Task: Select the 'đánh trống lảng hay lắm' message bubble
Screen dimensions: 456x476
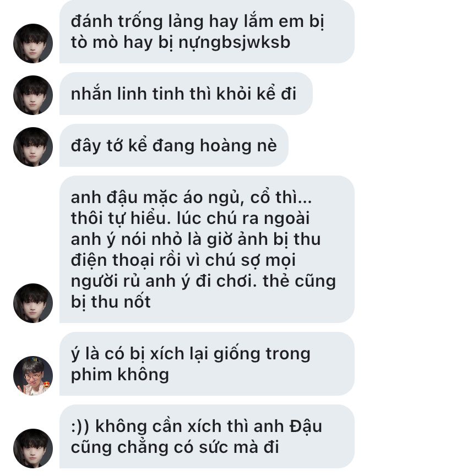Action: click(x=207, y=31)
